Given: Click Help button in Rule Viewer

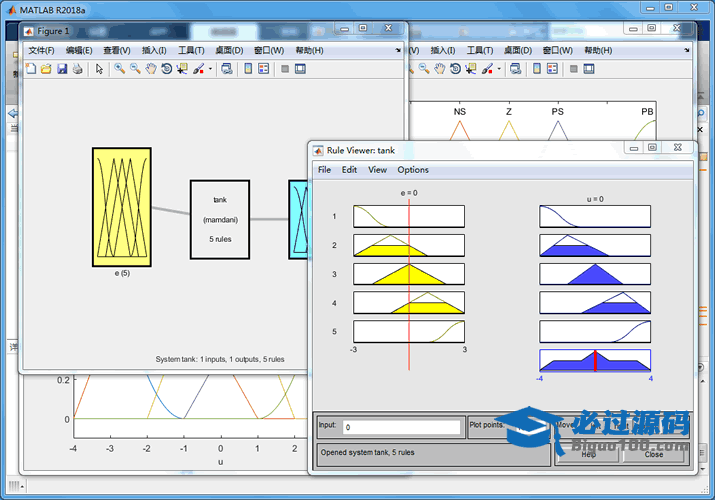Looking at the screenshot, I should point(588,454).
